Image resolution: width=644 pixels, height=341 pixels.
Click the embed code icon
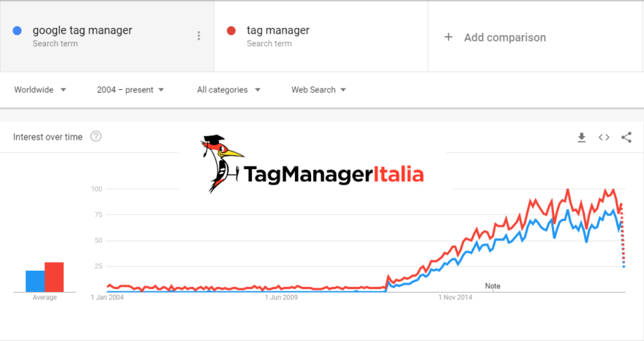pos(604,137)
